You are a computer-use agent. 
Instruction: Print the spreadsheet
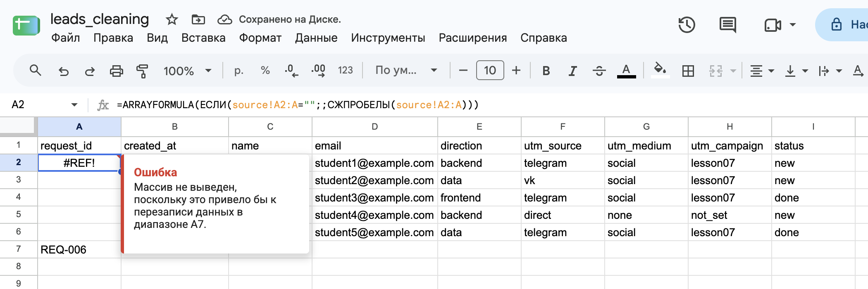(116, 71)
